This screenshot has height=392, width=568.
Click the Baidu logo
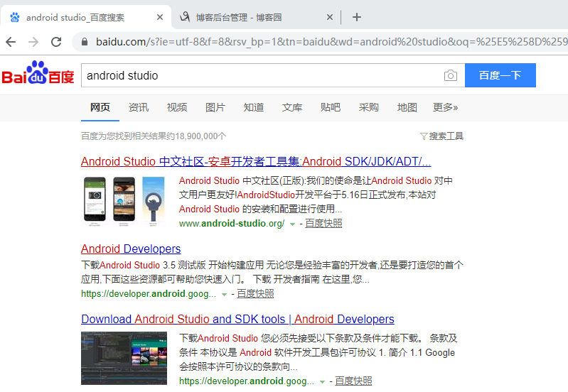tap(38, 75)
